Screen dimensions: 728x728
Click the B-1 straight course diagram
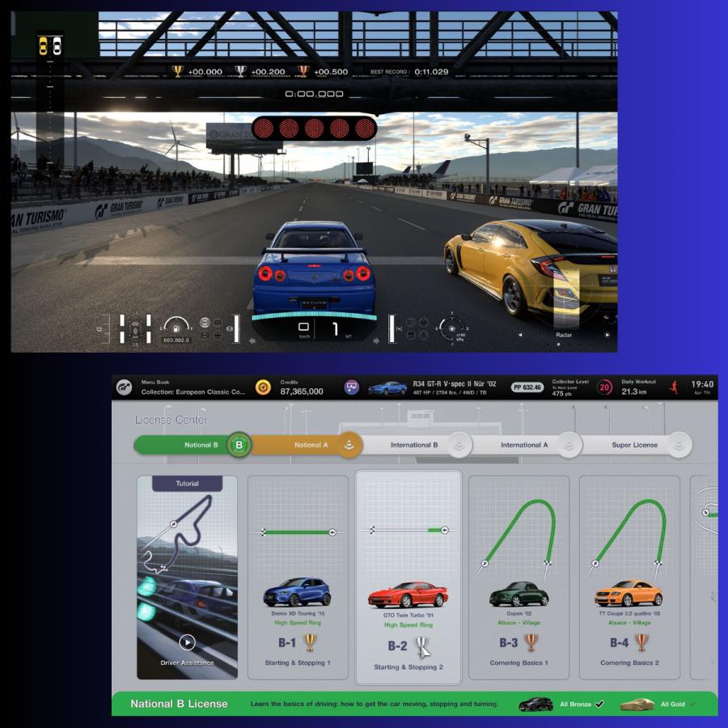[x=298, y=532]
